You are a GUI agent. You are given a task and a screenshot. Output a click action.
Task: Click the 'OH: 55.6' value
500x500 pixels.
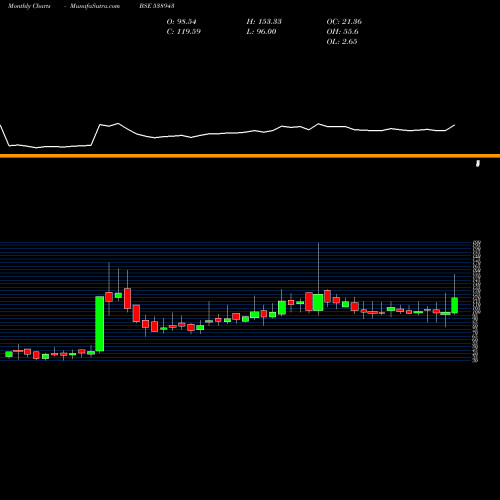pos(342,32)
